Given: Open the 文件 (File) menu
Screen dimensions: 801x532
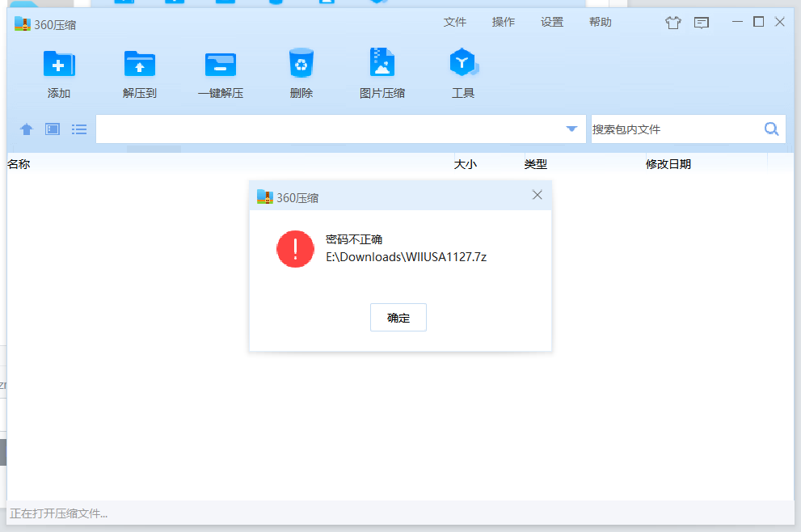Looking at the screenshot, I should pos(455,23).
